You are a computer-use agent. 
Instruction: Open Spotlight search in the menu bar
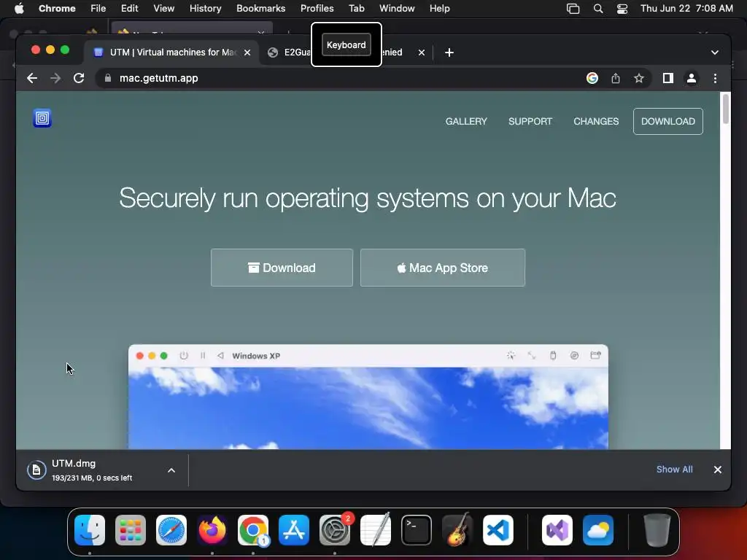coord(598,9)
